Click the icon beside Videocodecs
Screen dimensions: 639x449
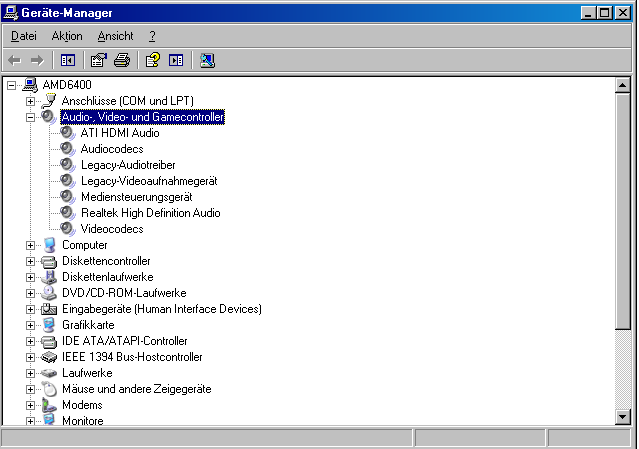point(68,229)
